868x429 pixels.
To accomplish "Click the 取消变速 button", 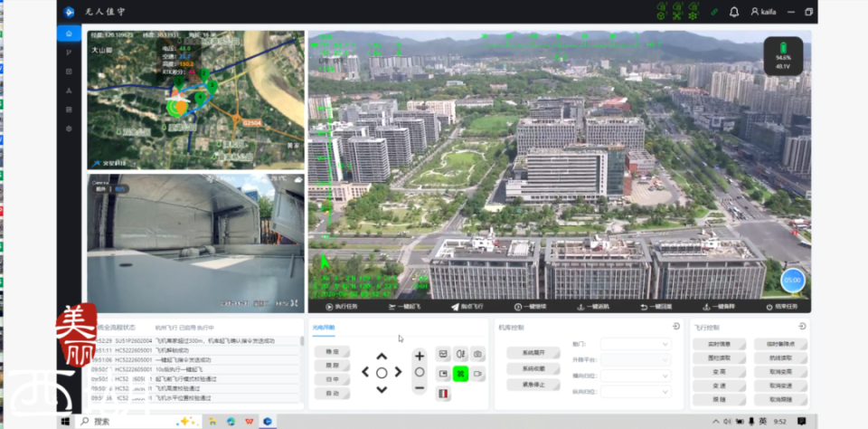I will tap(780, 386).
